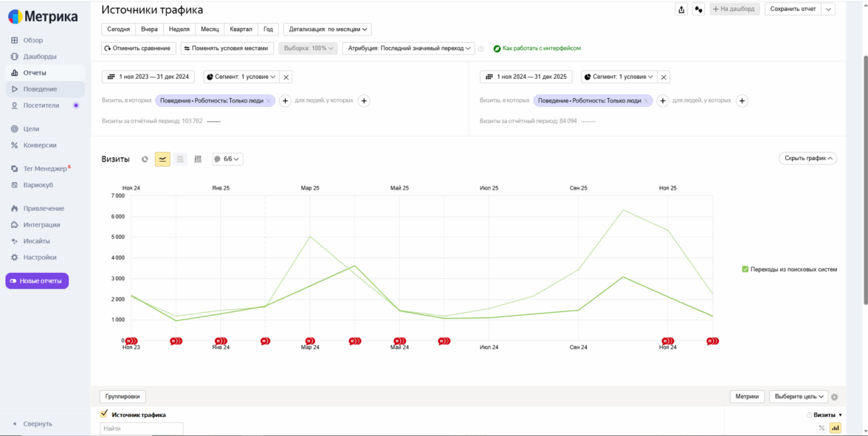Remove left segment with X icon
868x436 pixels.
287,77
